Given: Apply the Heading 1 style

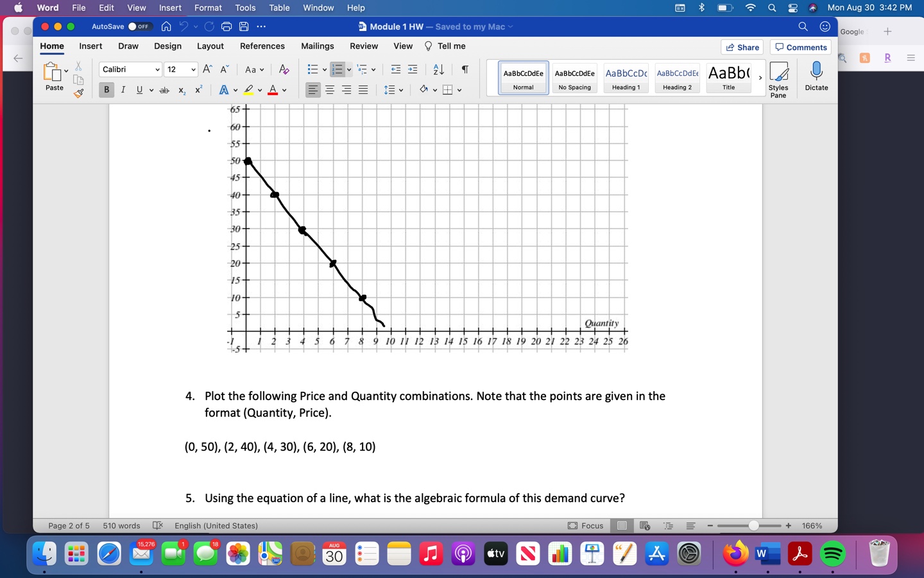Looking at the screenshot, I should point(626,77).
